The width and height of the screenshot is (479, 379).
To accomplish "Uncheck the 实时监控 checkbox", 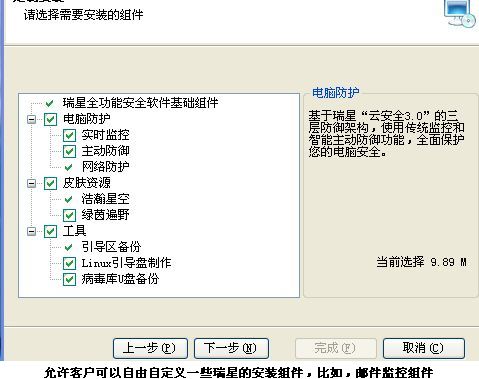I will (69, 135).
